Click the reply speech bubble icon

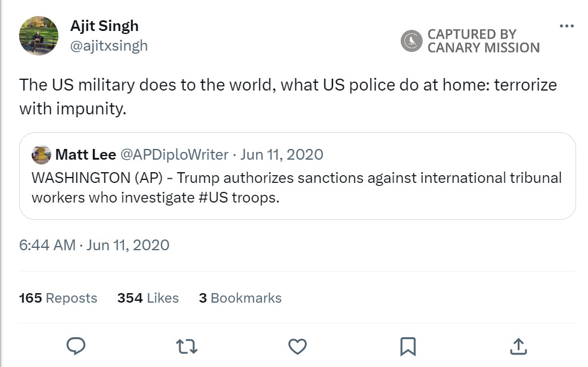tap(76, 346)
